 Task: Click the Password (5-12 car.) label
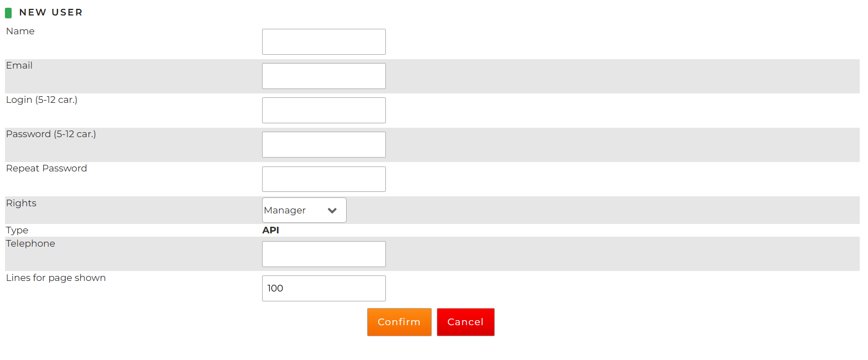[51, 134]
